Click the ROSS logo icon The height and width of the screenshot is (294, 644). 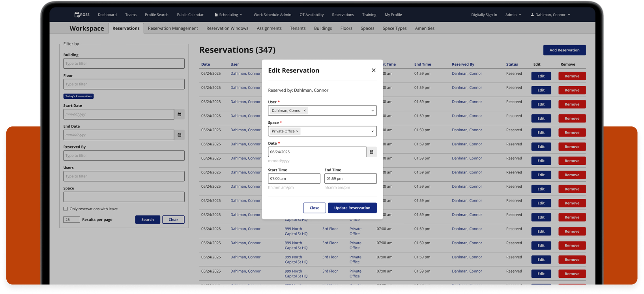pos(77,15)
